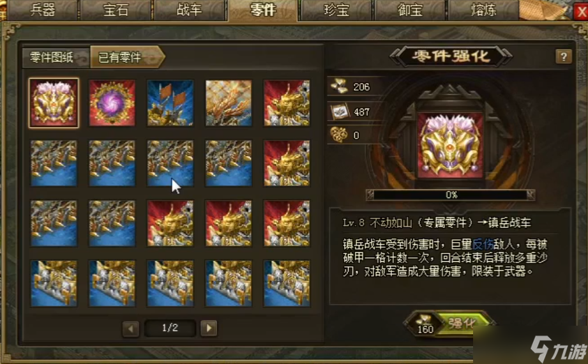Click the blueprint scroll resource icon showing 487
The width and height of the screenshot is (588, 364).
(340, 111)
